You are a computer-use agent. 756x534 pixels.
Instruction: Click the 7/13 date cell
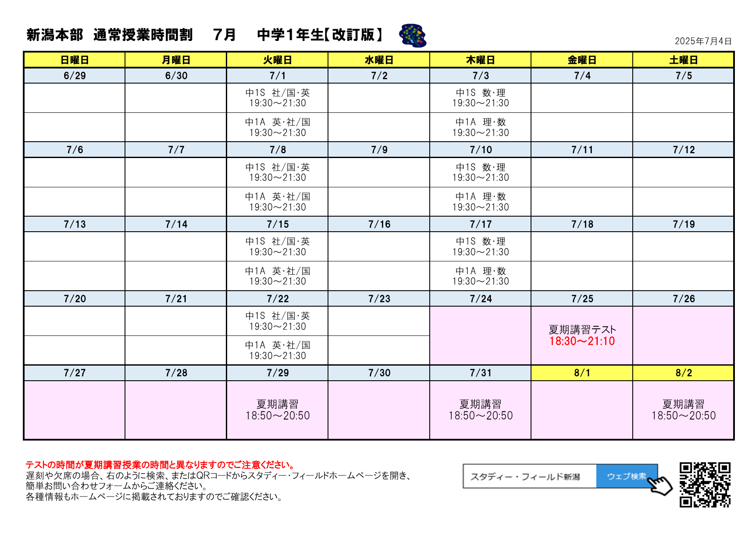click(75, 224)
